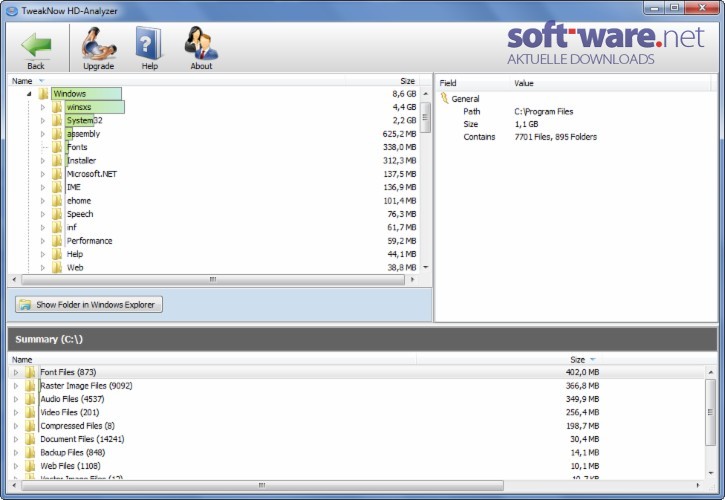Select the Video Files (201) label

[x=70, y=413]
